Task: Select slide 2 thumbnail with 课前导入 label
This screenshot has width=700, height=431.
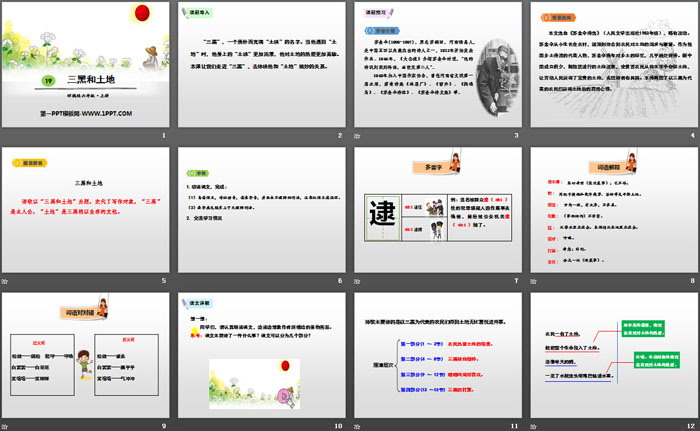Action: click(262, 65)
